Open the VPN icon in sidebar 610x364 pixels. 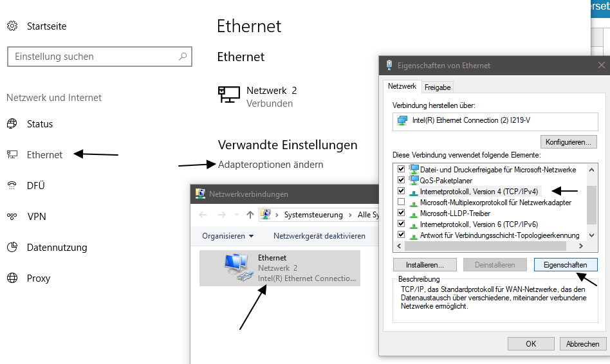[x=12, y=216]
